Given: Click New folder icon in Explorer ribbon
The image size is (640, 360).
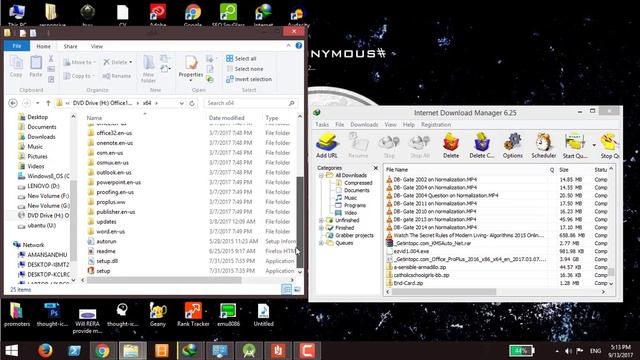Looking at the screenshot, I should [x=148, y=69].
